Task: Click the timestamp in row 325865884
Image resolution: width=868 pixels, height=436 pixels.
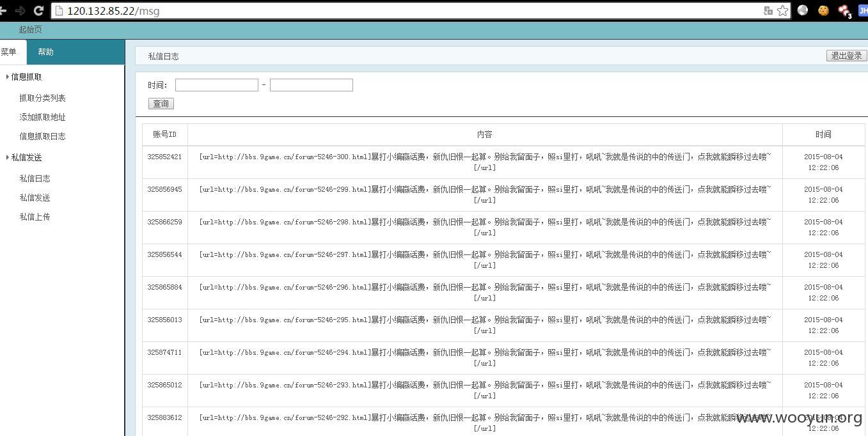Action: (x=823, y=293)
